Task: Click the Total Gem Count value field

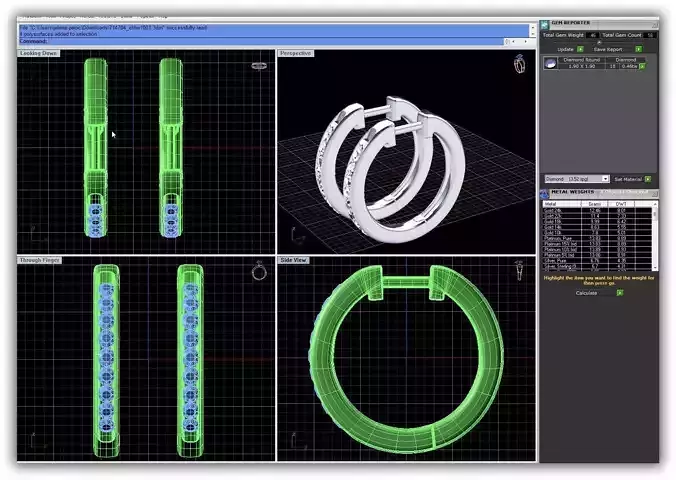Action: (x=650, y=35)
